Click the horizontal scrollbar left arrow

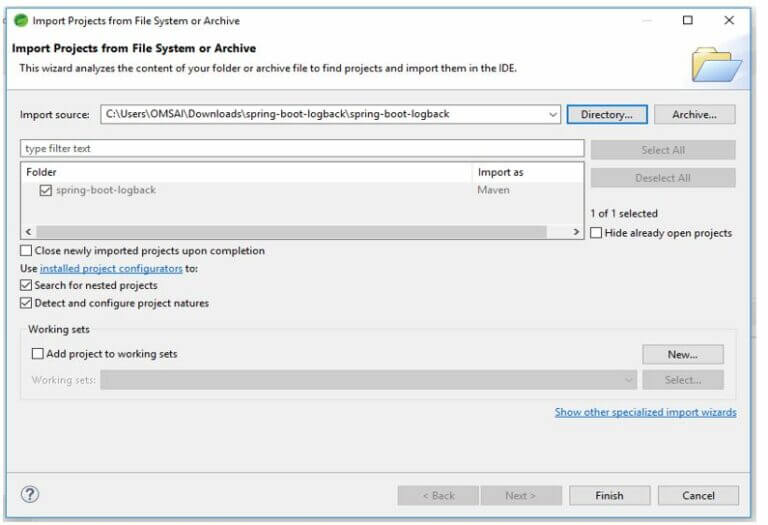coord(28,232)
